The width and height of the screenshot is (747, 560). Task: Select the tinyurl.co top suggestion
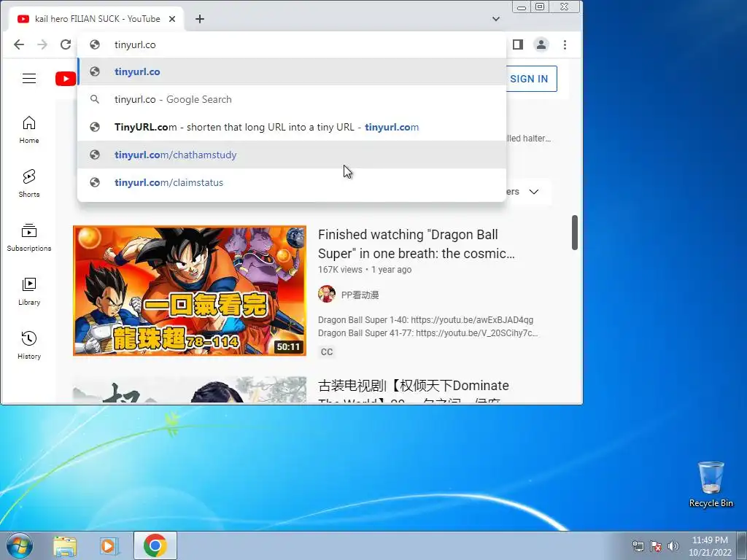(292, 72)
